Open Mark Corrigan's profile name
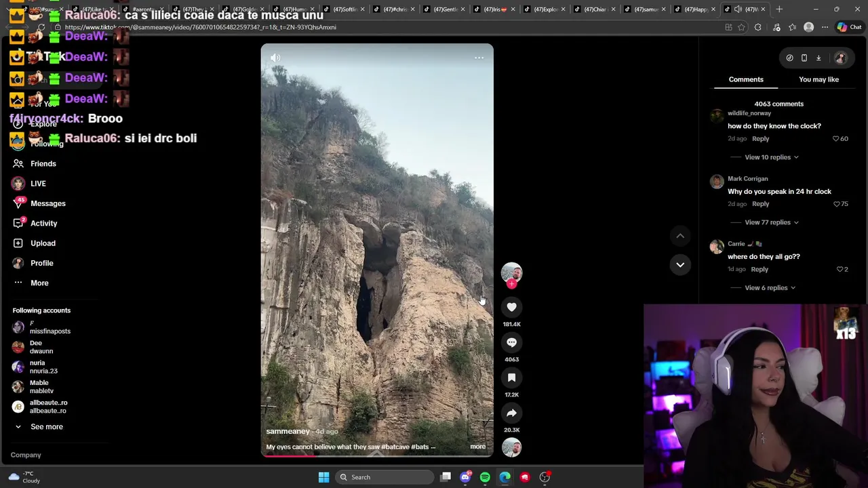 [x=747, y=179]
